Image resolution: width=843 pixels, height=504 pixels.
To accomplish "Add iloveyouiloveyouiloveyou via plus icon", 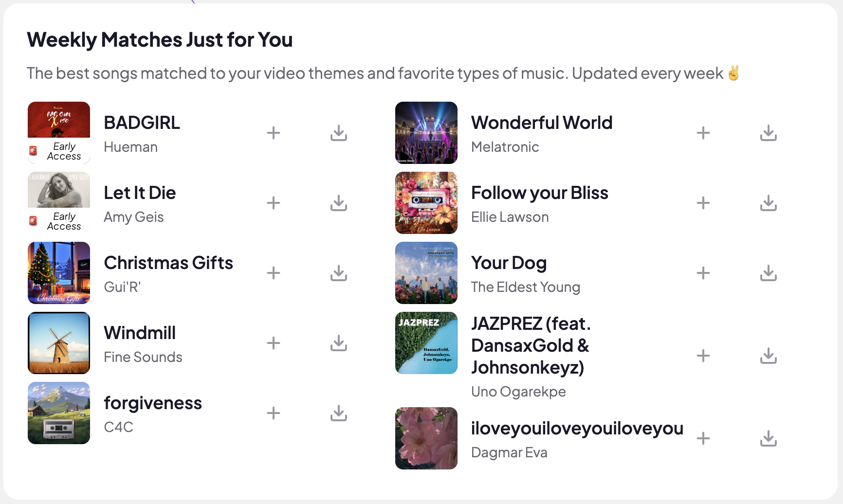I will (x=703, y=438).
